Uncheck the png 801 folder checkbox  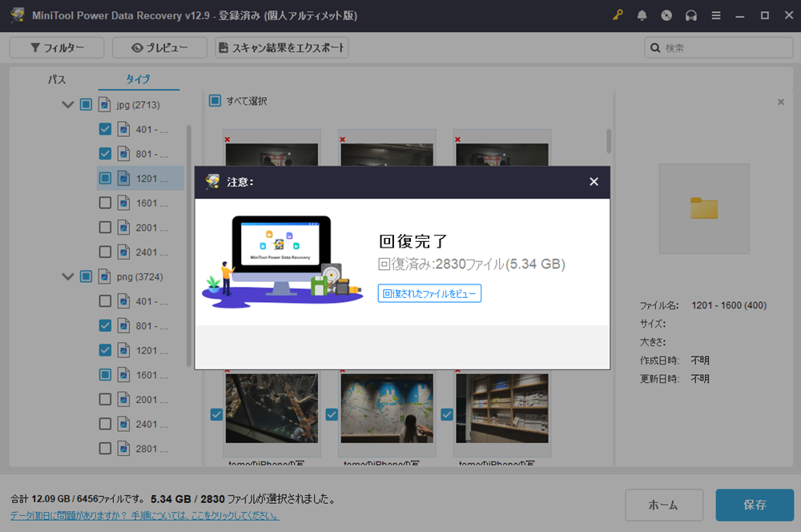click(x=105, y=326)
